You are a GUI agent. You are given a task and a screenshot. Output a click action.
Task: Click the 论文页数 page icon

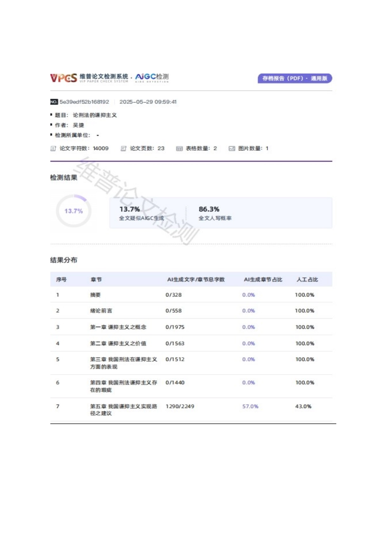click(123, 148)
